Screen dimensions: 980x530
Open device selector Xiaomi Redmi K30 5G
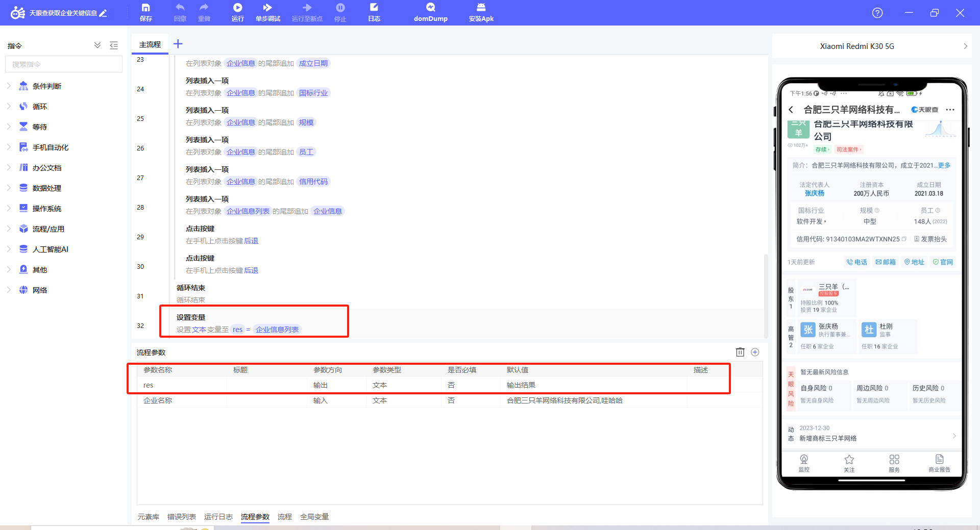point(872,46)
